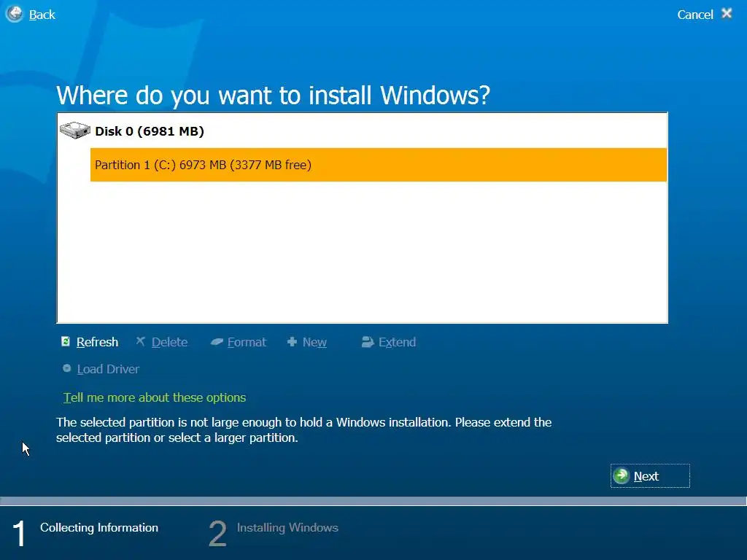Screen dimensions: 747x560
Task: Click the Extend partition icon
Action: pos(368,341)
